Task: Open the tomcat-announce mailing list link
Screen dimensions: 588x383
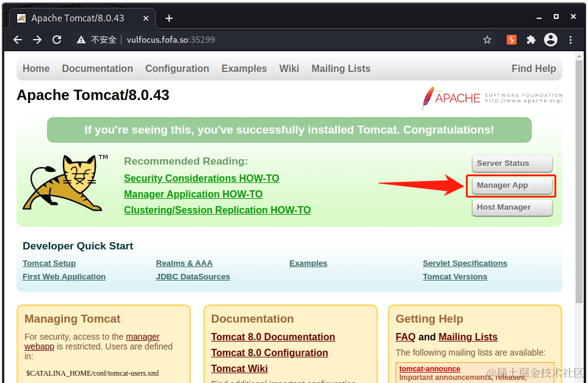Action: click(429, 369)
